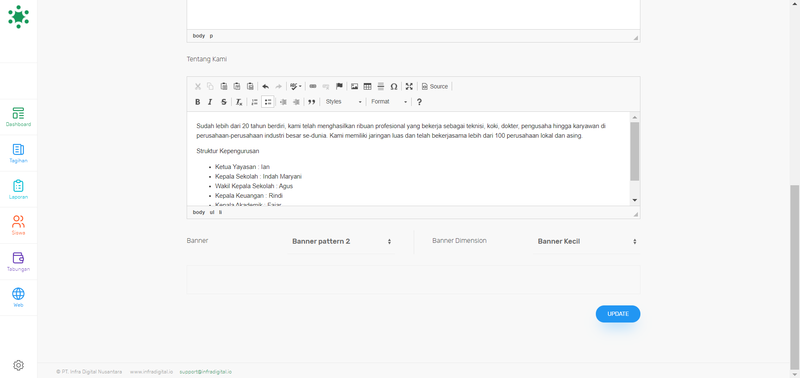Toggle italic formatting
The image size is (800, 378).
click(210, 102)
